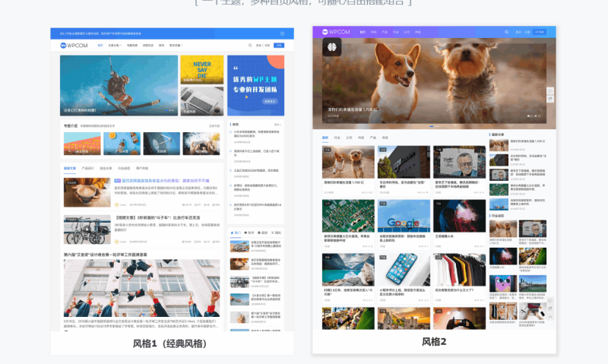
Task: Open the first nav item in the purple Style 2 header
Action: click(x=363, y=32)
